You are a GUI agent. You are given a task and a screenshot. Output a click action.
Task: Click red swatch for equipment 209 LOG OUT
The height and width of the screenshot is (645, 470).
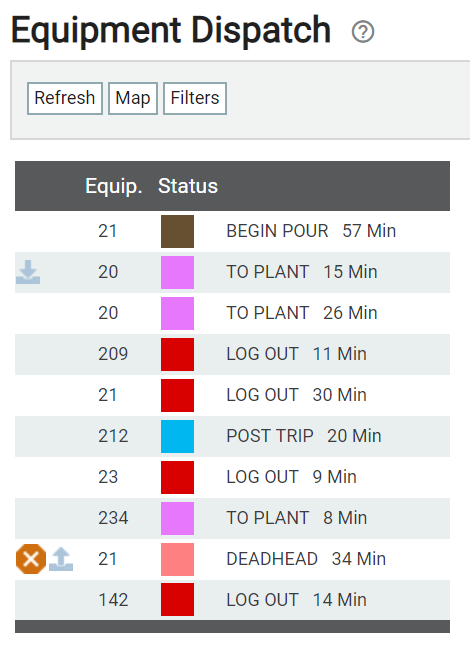pos(177,354)
